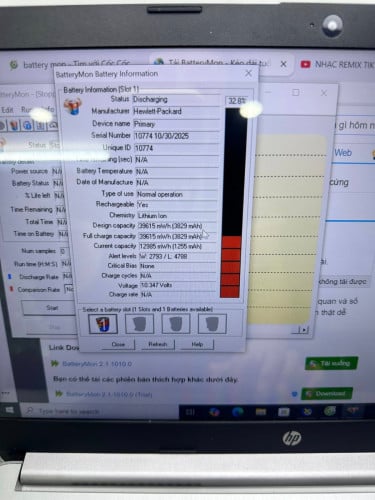Viewport: 375px width, 500px height.
Task: Select battery slot 1 icon
Action: tap(103, 323)
